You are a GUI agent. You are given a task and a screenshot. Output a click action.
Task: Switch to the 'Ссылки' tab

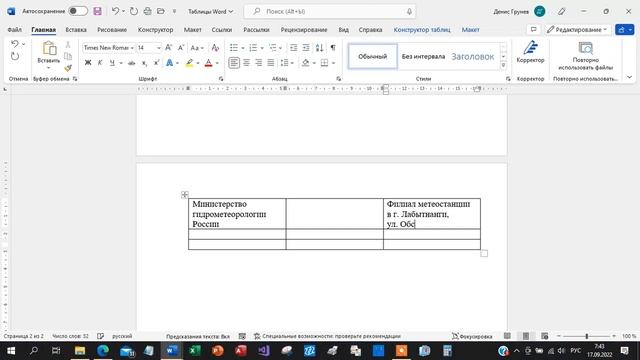222,29
